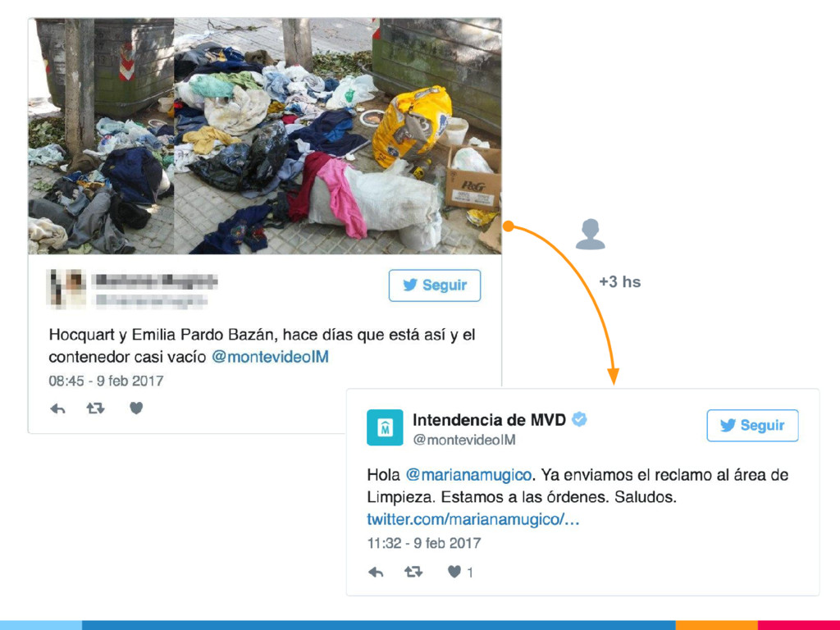Click the verified badge next to Intendencia de MVD
The image size is (840, 630).
(579, 419)
